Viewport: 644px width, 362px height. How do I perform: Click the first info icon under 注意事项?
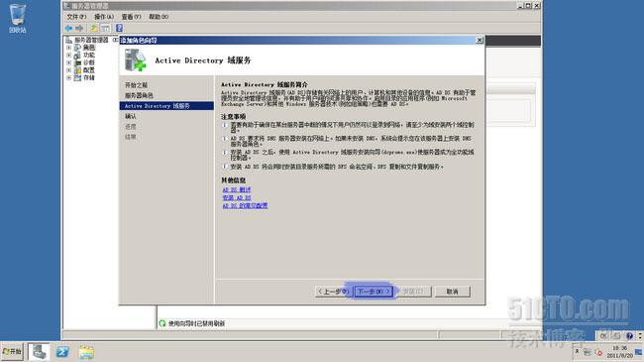click(x=225, y=125)
